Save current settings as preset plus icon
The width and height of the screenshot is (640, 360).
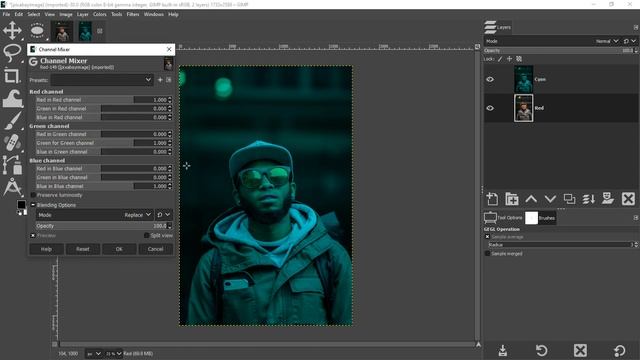(160, 80)
